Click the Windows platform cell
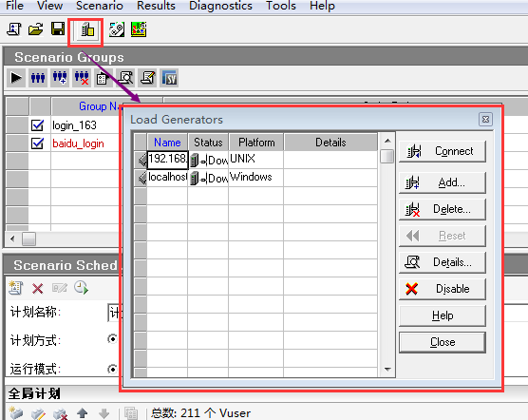Screen dimensions: 528x420 point(255,178)
